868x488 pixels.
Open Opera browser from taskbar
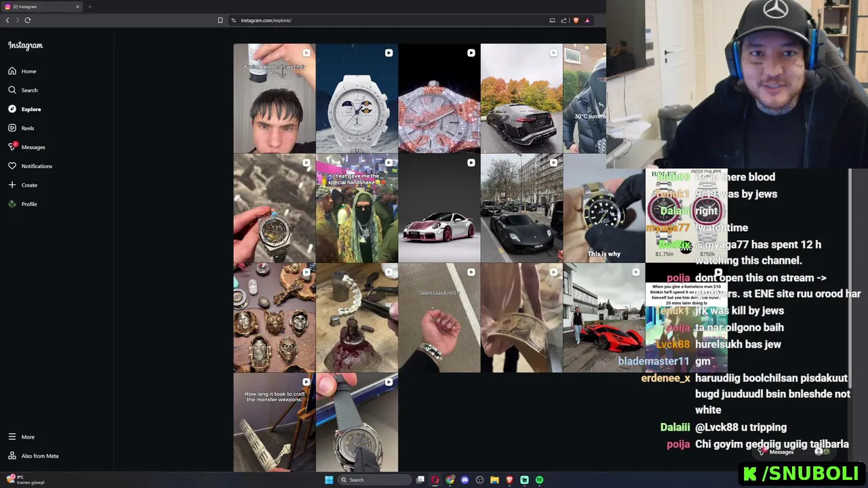pyautogui.click(x=435, y=480)
